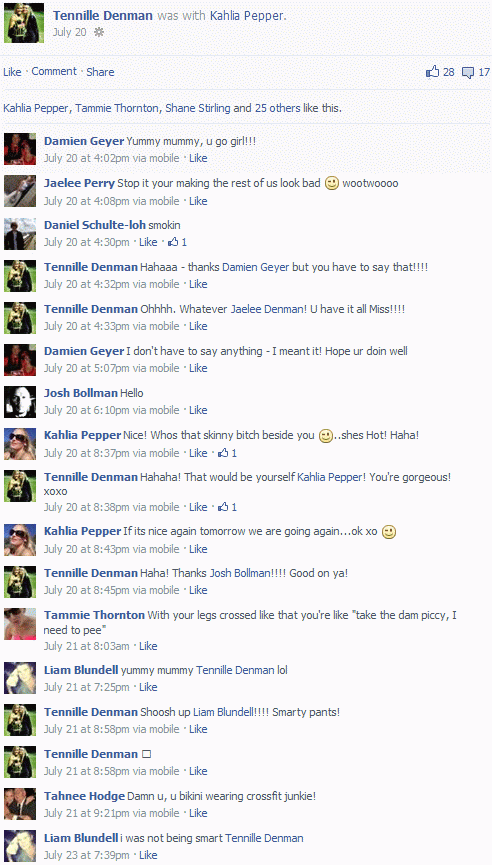Open Tahnee Hodge's profile name link
This screenshot has width=492, height=865.
pos(84,796)
